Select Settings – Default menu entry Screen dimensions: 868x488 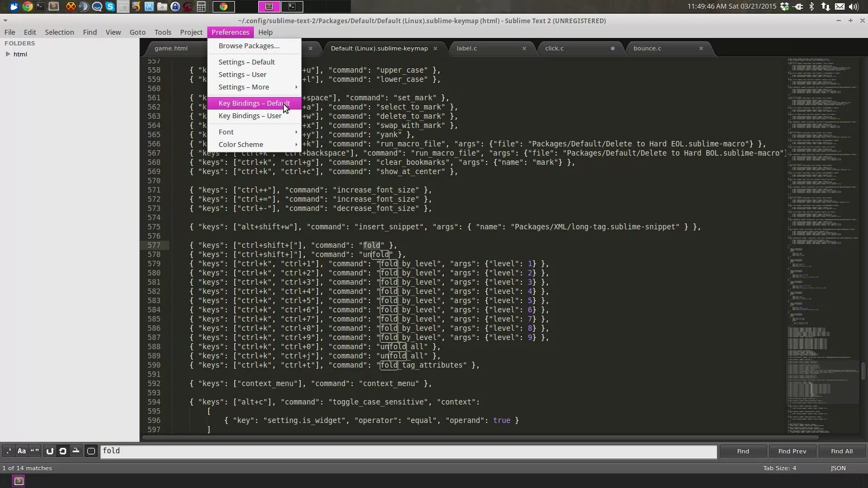click(x=254, y=62)
